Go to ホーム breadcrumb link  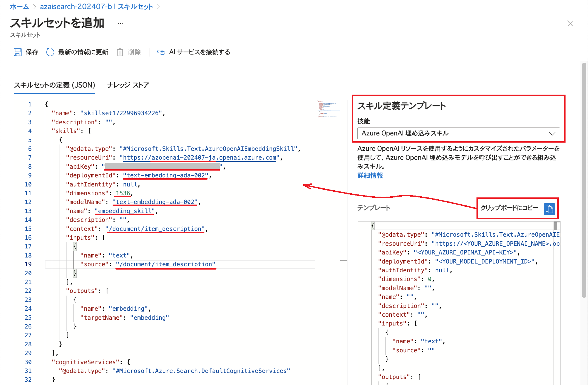click(x=19, y=7)
